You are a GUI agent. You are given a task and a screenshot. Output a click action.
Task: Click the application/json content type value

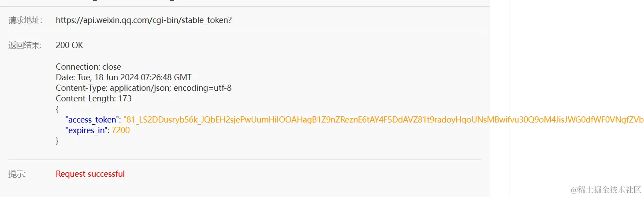click(x=140, y=88)
